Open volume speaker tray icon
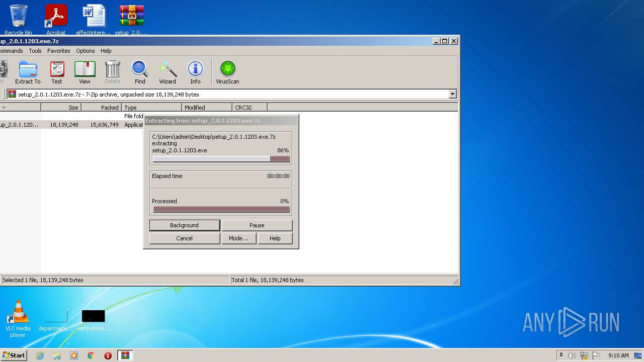644x362 pixels. [x=572, y=355]
